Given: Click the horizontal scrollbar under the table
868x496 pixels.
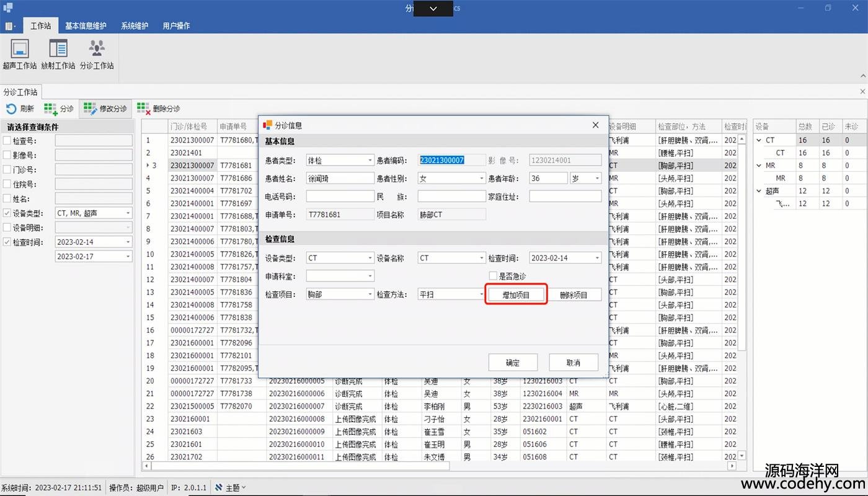Looking at the screenshot, I should coord(434,466).
